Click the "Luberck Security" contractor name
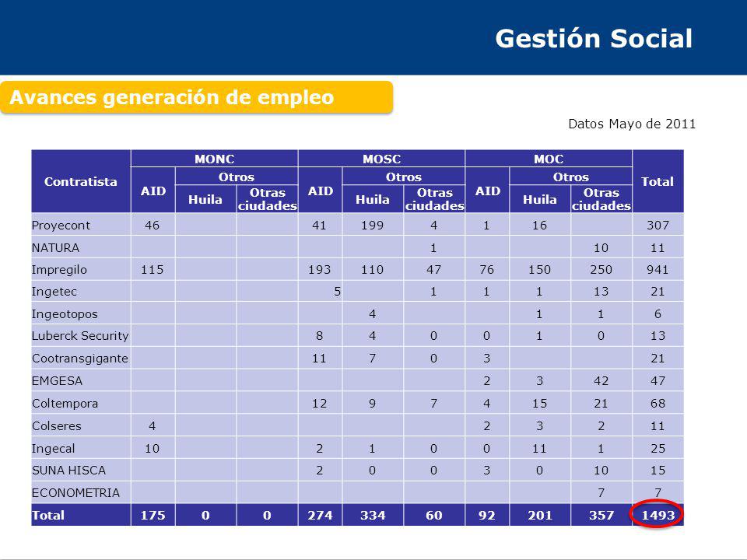This screenshot has width=747, height=560. (x=80, y=336)
